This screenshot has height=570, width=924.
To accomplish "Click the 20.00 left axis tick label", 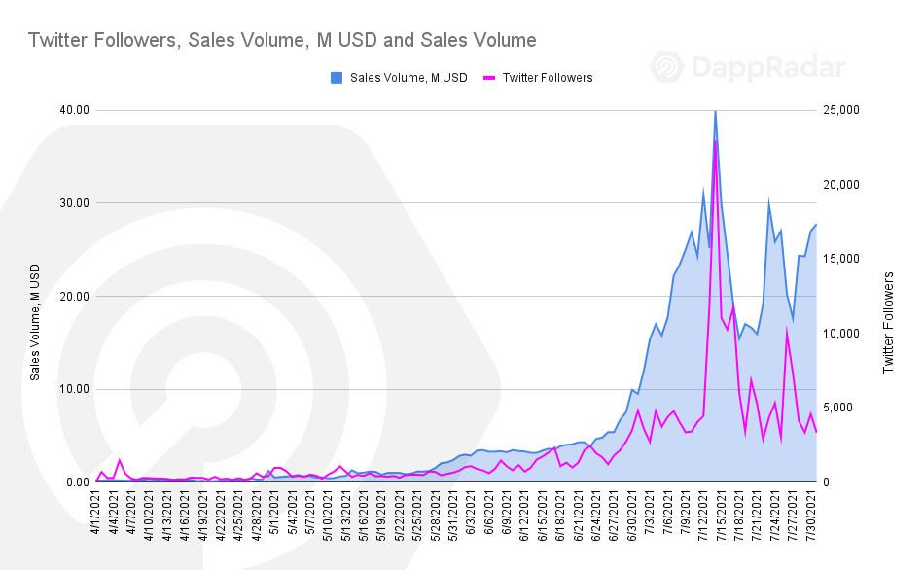I will (75, 297).
